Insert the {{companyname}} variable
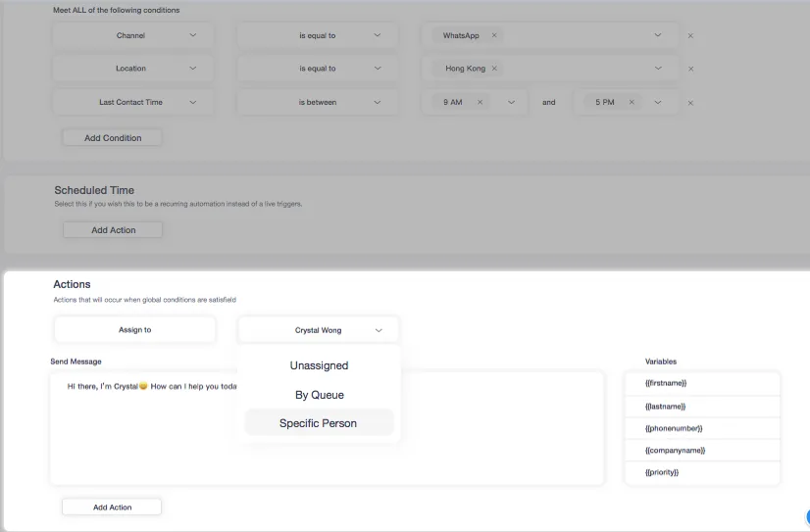The height and width of the screenshot is (532, 810). point(702,451)
